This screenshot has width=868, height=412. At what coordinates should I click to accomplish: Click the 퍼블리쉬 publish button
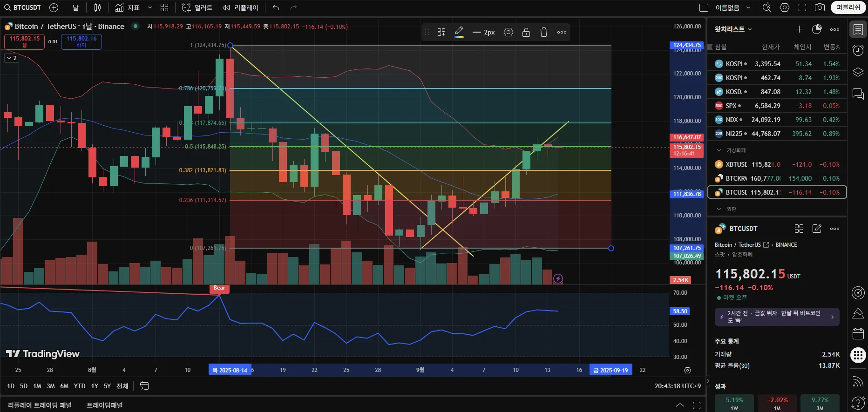click(848, 7)
